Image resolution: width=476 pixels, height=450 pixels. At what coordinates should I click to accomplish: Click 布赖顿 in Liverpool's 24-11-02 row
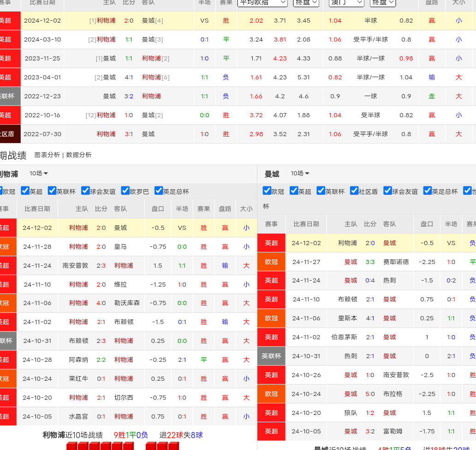pos(124,322)
